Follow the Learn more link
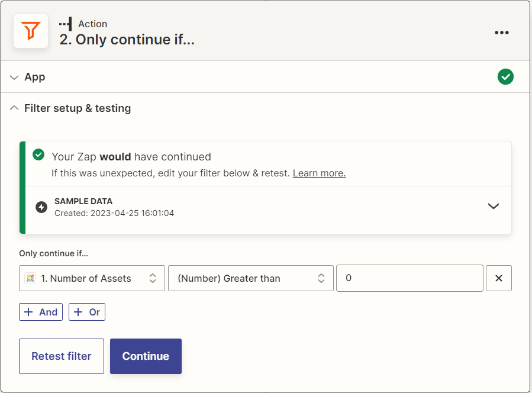This screenshot has height=393, width=532. pos(319,173)
